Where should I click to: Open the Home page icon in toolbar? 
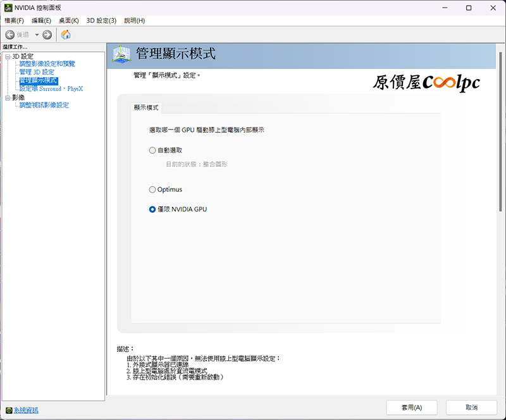point(66,35)
